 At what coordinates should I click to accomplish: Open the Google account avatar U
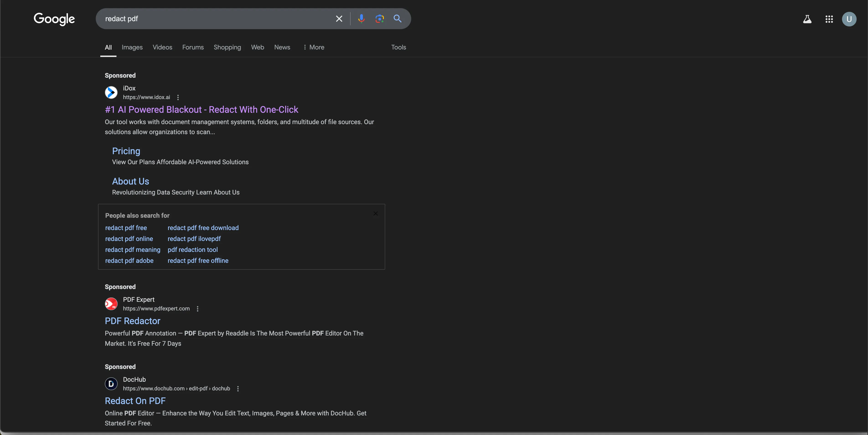coord(849,19)
